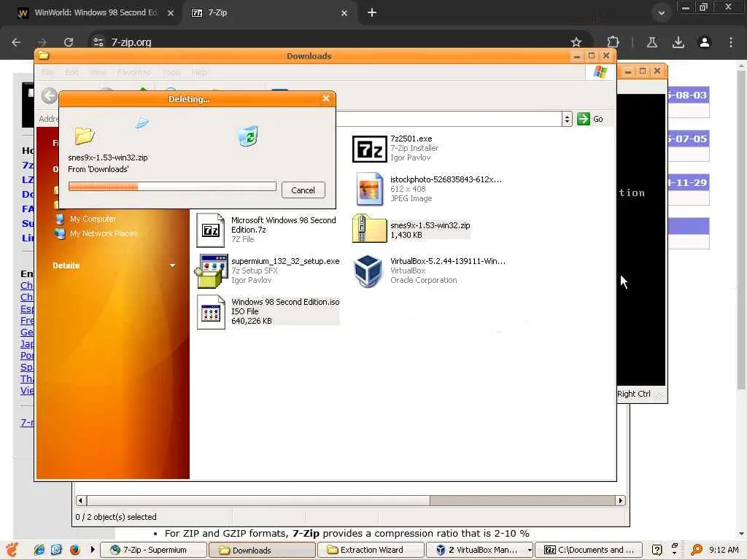Image resolution: width=747 pixels, height=560 pixels.
Task: Switch to WinWorld Windows 98 browser tab
Action: point(95,13)
